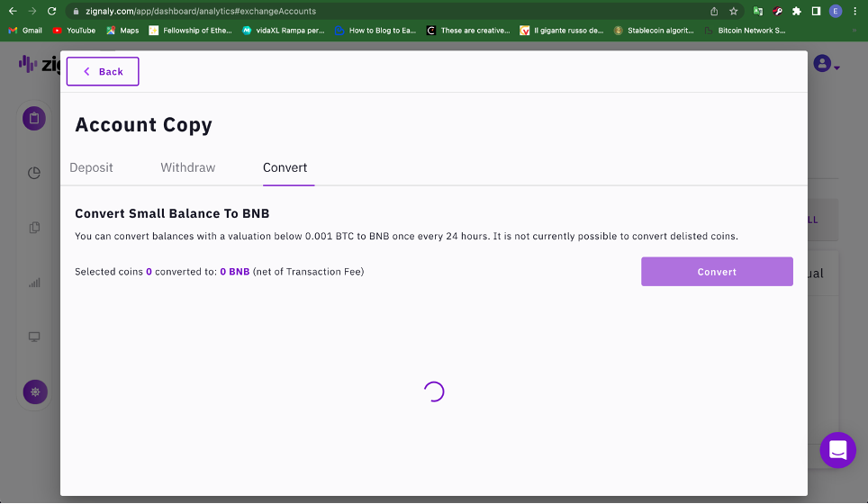Image resolution: width=868 pixels, height=504 pixels.
Task: Reload the page
Action: click(51, 11)
